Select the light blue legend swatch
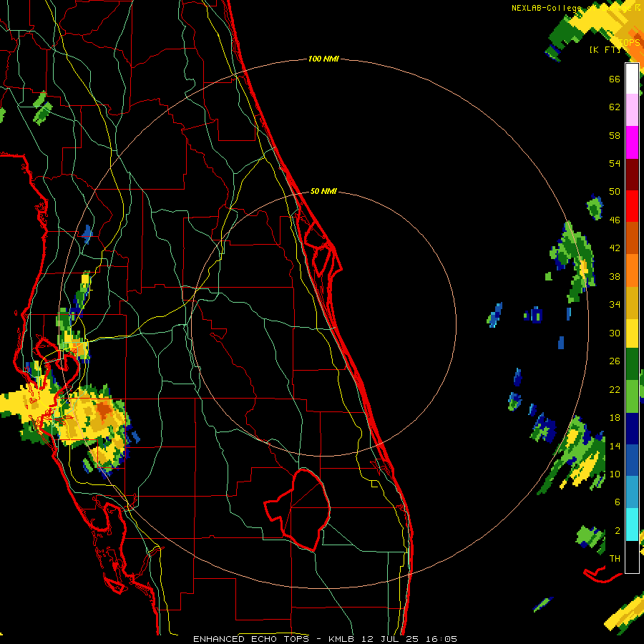 click(632, 492)
